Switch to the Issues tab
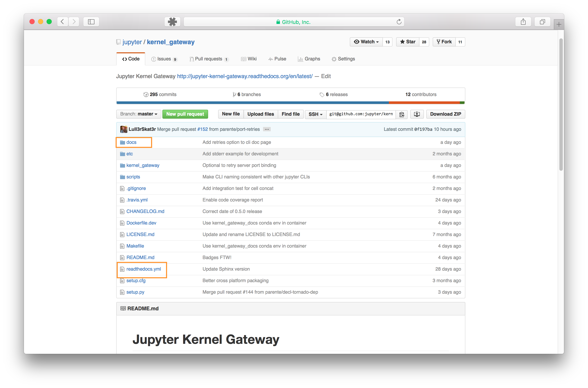Screen dimensions: 588x388 [164, 59]
